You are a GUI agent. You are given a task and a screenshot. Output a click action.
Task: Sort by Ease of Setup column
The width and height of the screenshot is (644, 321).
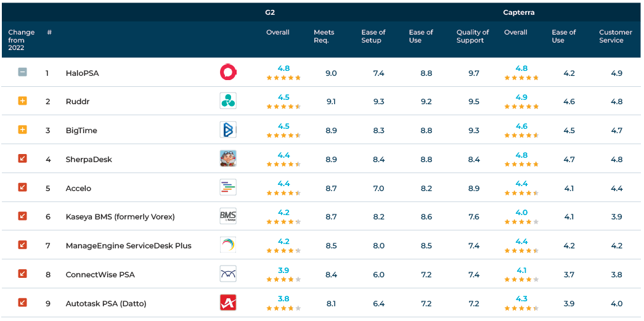tap(373, 36)
